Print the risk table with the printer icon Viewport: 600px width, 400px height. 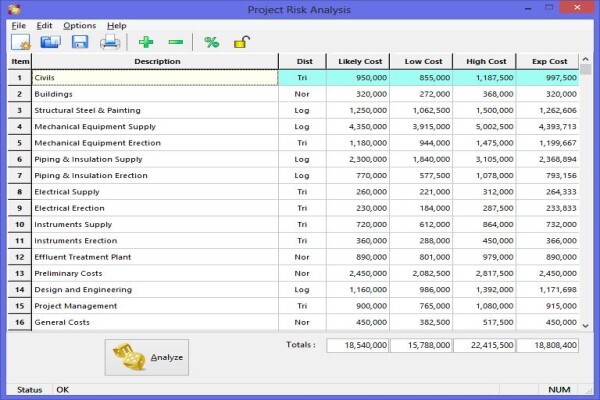tap(110, 42)
